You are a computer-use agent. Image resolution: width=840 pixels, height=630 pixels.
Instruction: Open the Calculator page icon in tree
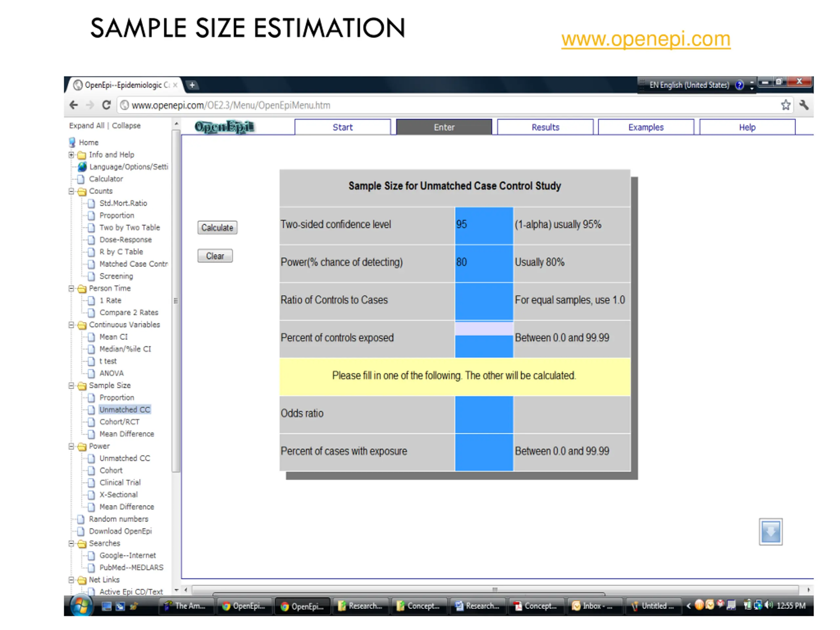[x=81, y=179]
